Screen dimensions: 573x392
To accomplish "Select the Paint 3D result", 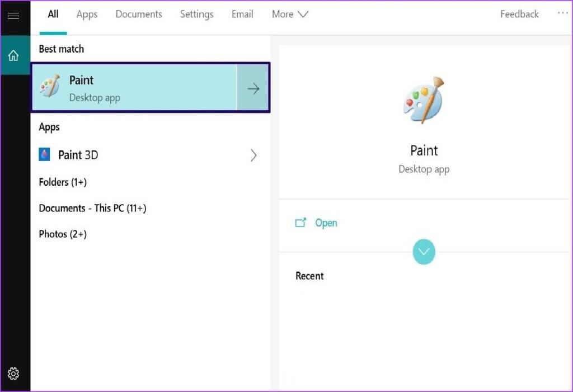I will pos(150,155).
